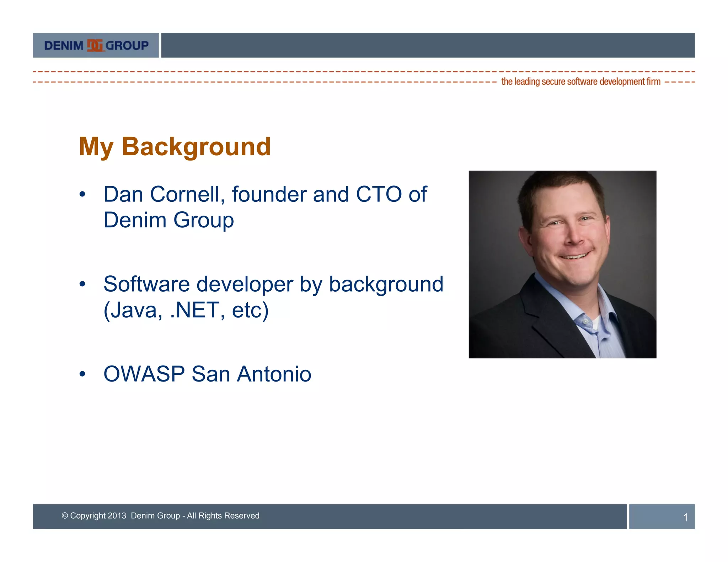Click the word GROUP in the header logo
Viewport: 728px width, 562px height.
[127, 45]
